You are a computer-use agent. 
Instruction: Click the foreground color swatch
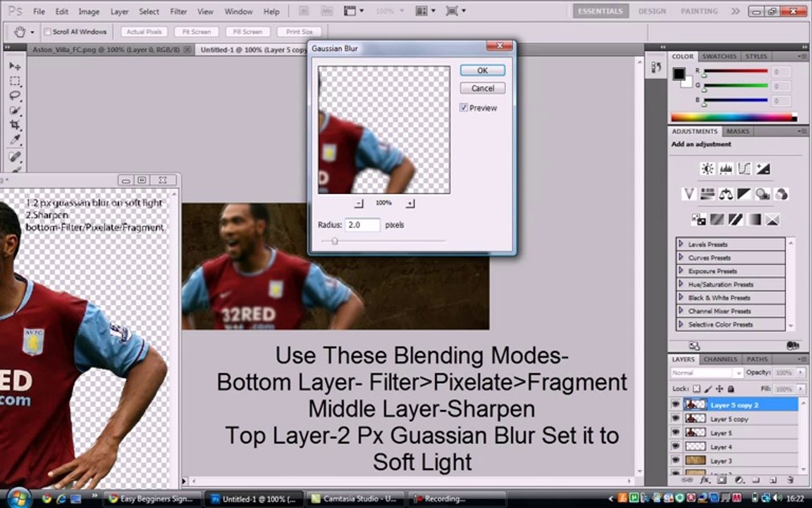coord(678,73)
